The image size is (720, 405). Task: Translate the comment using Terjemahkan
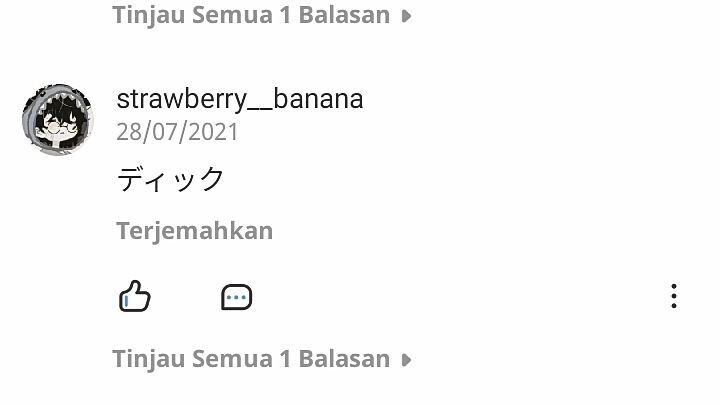(194, 231)
